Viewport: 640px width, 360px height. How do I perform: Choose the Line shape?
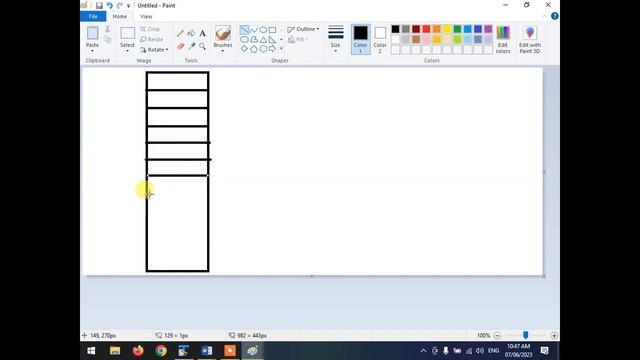pyautogui.click(x=244, y=30)
